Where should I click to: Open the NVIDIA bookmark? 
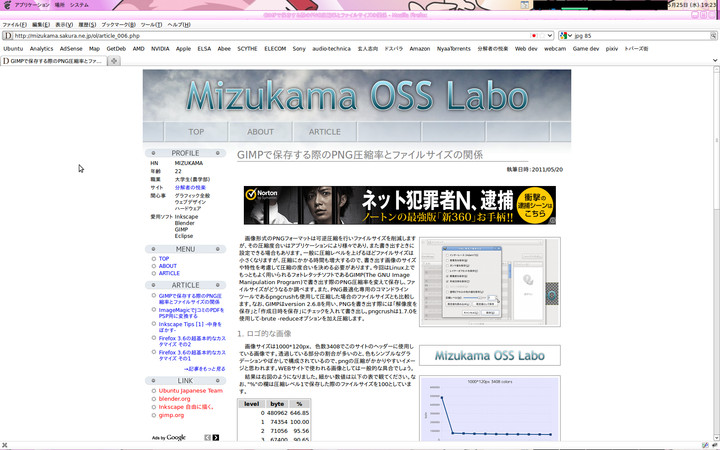click(x=160, y=49)
